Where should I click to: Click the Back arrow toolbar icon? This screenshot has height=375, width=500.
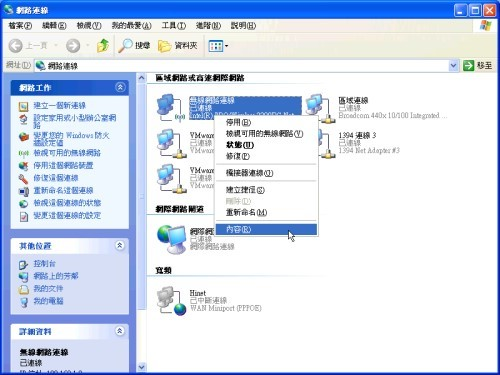pos(15,46)
